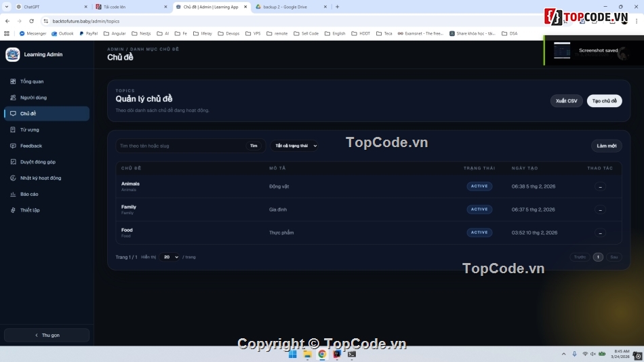644x362 pixels.
Task: Open the Tất cả trạng thái status filter
Action: [294, 146]
